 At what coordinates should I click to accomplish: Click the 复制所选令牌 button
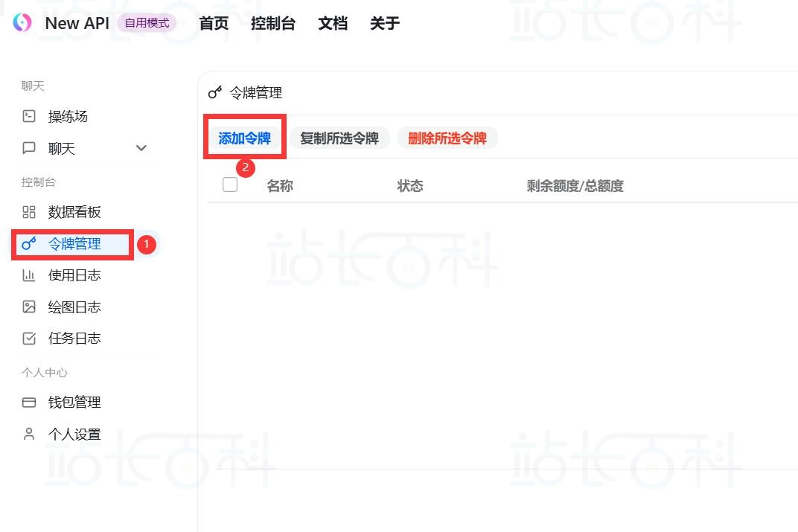339,138
